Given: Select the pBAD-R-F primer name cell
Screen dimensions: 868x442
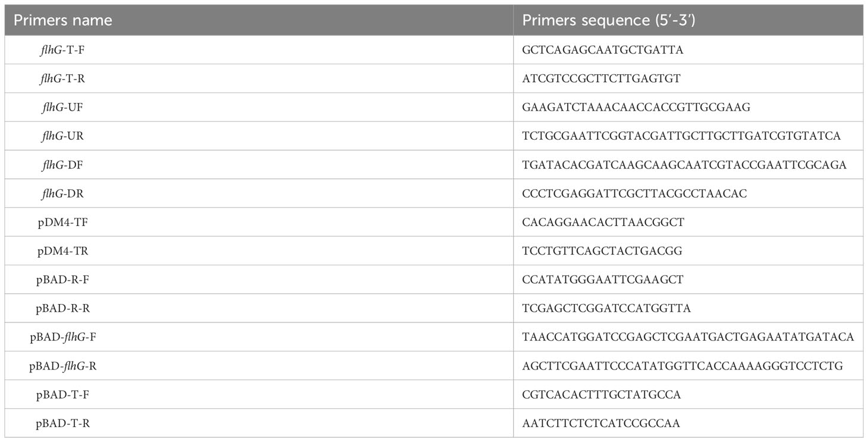Looking at the screenshot, I should 259,279.
